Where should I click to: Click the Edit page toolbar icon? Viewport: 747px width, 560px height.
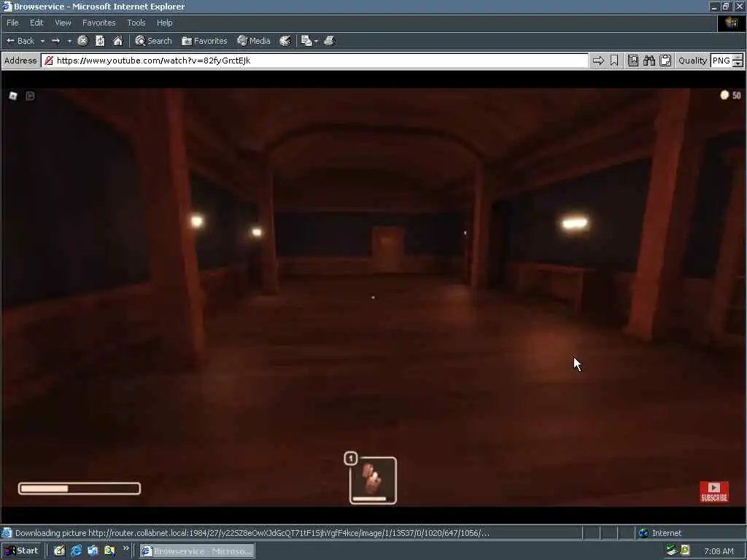coord(306,41)
